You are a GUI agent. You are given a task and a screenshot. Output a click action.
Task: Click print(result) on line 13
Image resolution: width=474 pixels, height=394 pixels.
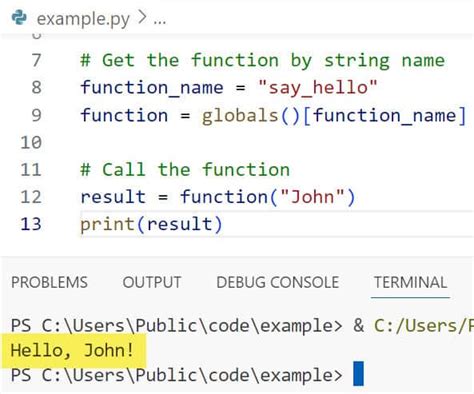pyautogui.click(x=151, y=224)
